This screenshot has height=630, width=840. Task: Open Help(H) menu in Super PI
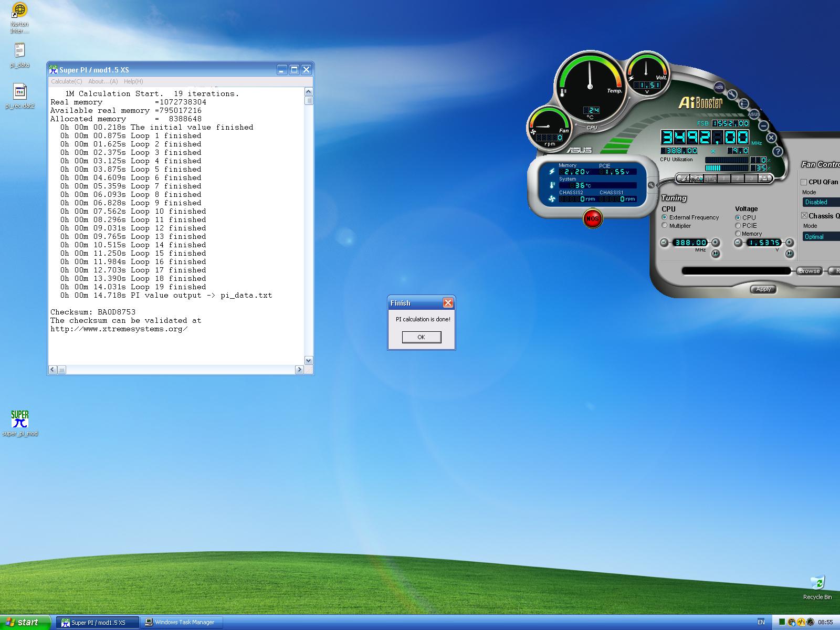point(133,81)
